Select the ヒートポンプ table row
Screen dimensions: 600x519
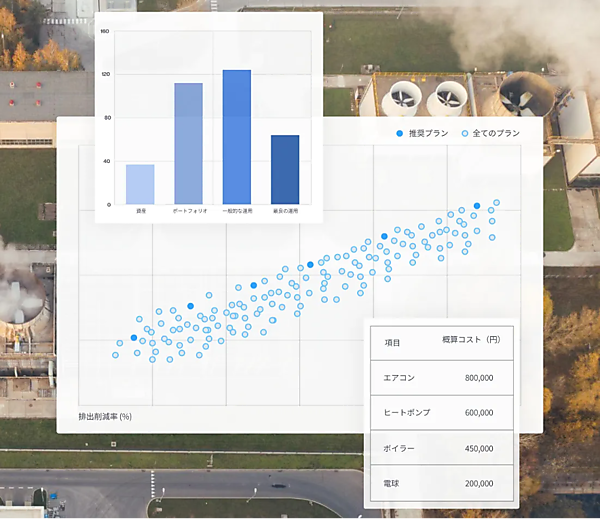click(440, 413)
